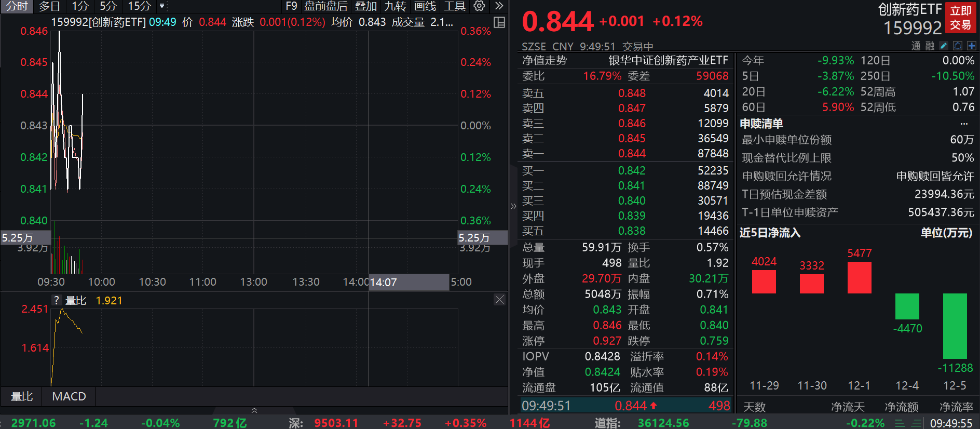The height and width of the screenshot is (429, 980).
Task: Click the latest tick row 09:49:51
Action: (626, 405)
